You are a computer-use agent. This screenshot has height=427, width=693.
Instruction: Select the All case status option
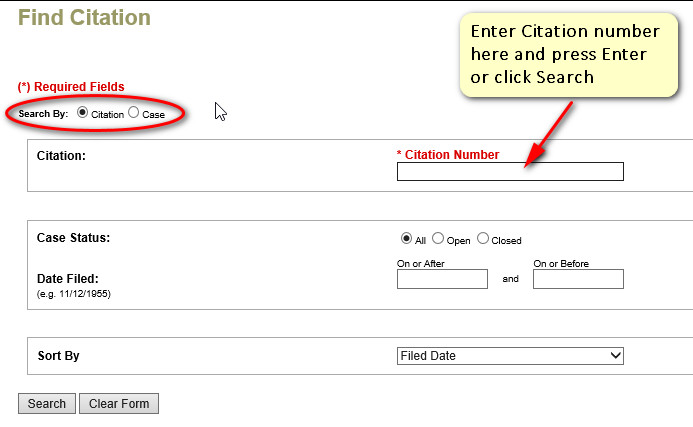406,238
